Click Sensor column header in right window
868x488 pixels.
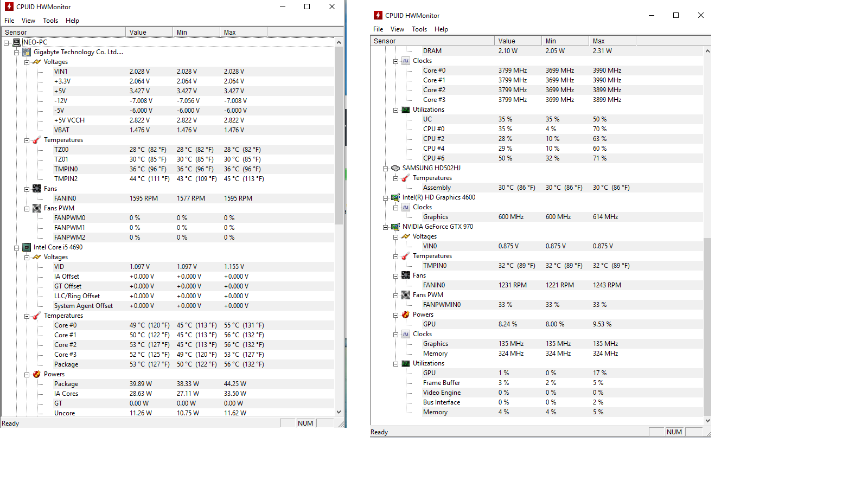432,41
